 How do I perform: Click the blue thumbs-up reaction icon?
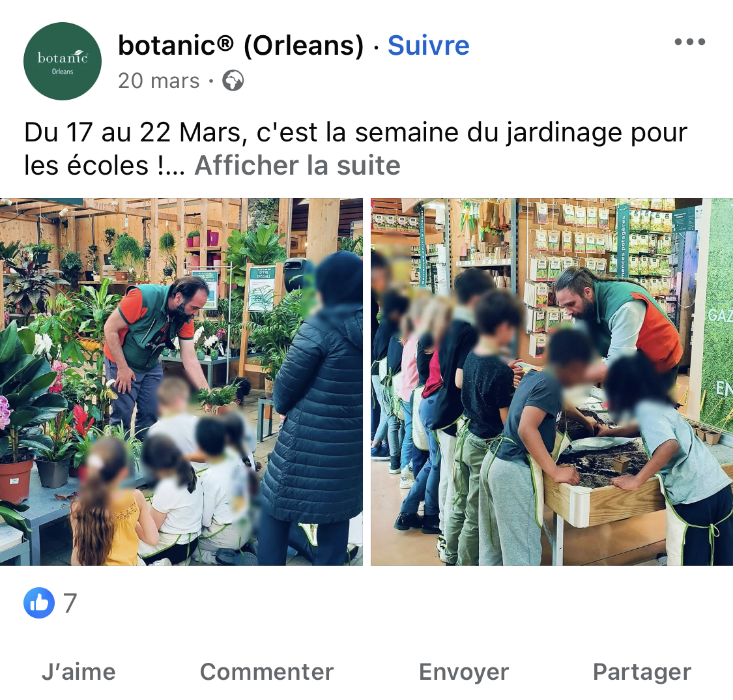click(x=39, y=603)
